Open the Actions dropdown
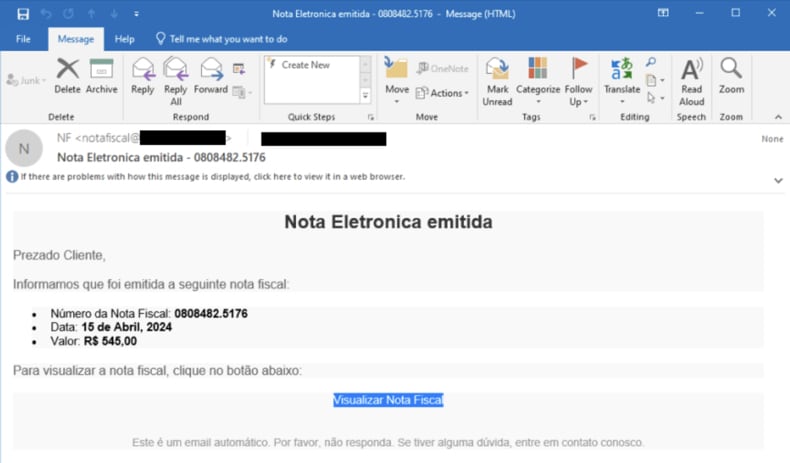Image resolution: width=790 pixels, height=463 pixels. (x=442, y=93)
